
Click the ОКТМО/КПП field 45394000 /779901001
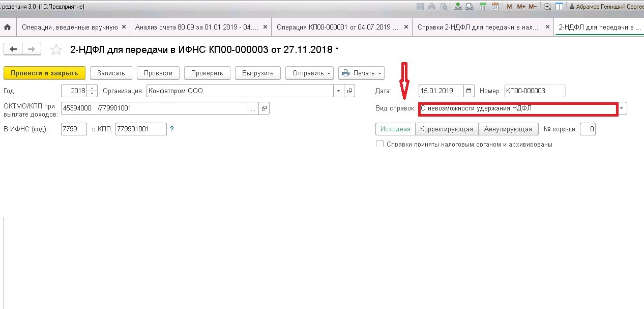tap(155, 108)
